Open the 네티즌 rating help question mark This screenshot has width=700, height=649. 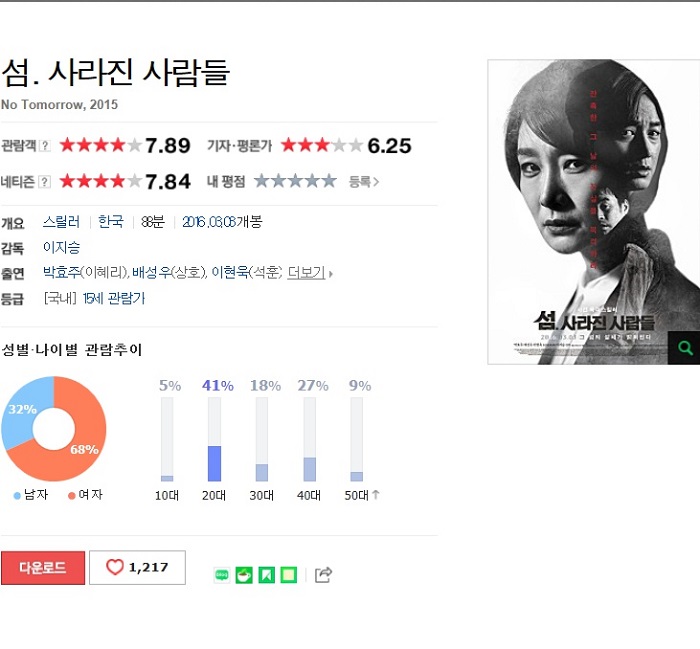[45, 182]
